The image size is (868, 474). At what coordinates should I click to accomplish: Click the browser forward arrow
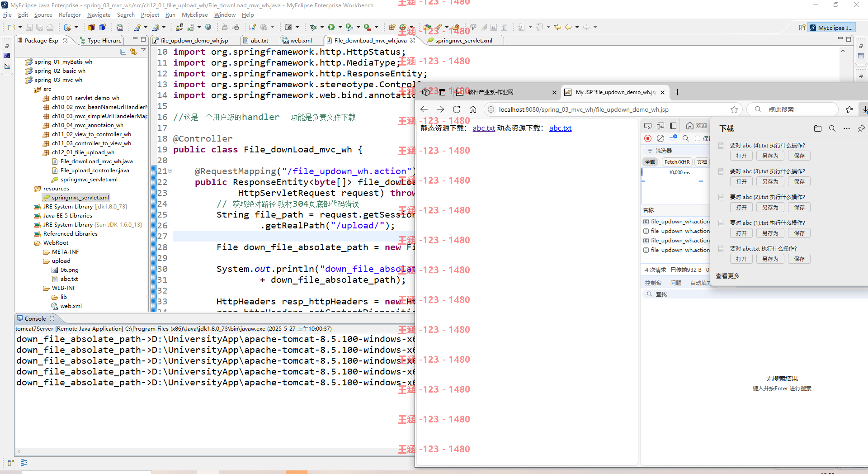tap(440, 109)
